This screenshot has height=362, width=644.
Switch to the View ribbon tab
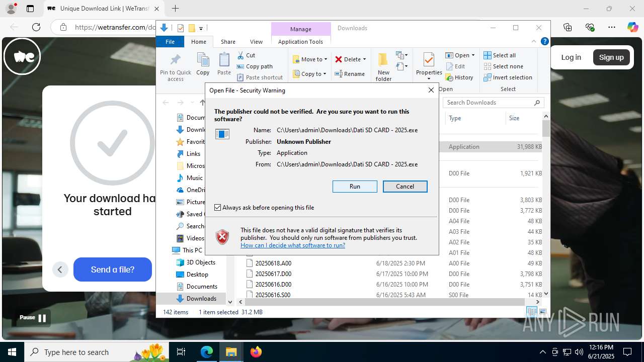tap(256, 42)
